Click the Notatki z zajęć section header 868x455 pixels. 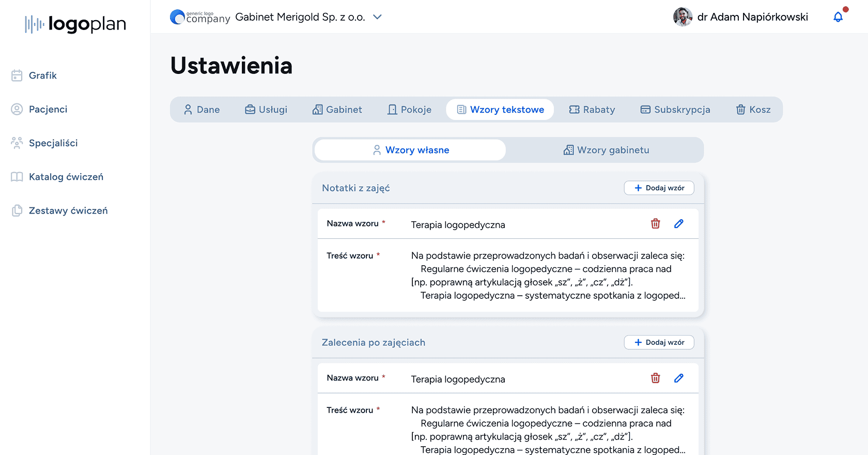[x=356, y=188]
